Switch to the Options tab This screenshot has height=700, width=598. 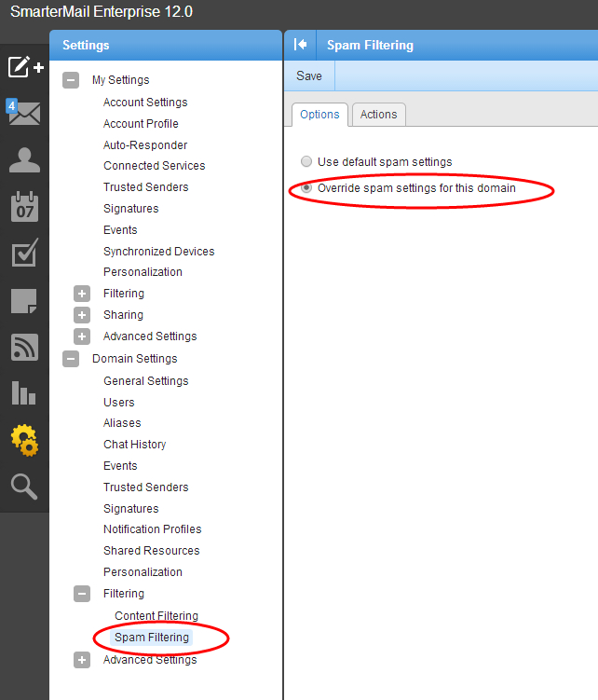pyautogui.click(x=319, y=115)
